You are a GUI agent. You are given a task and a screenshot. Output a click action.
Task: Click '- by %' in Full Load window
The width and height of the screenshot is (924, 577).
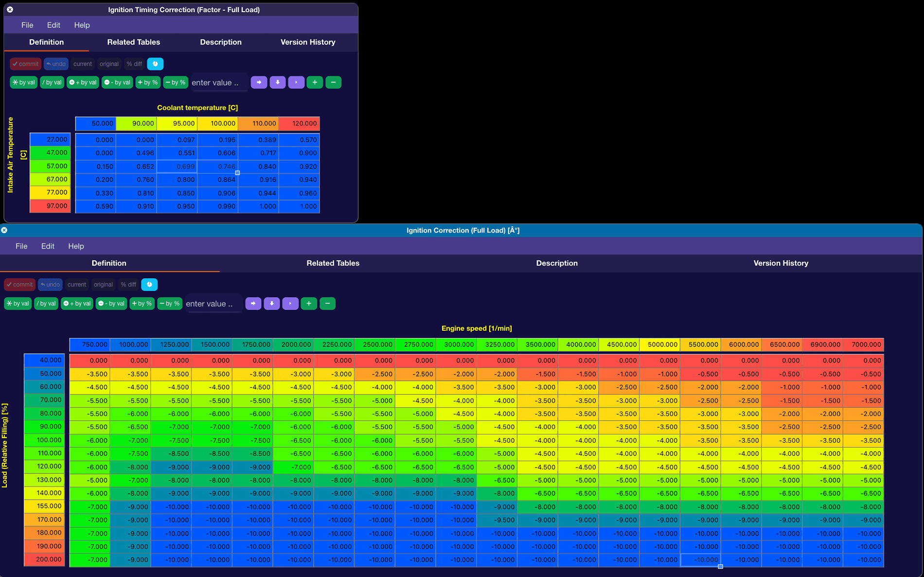click(170, 304)
